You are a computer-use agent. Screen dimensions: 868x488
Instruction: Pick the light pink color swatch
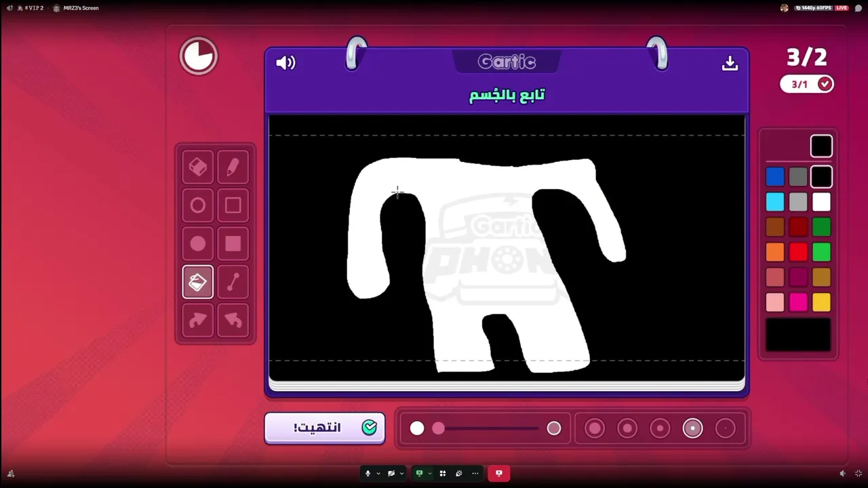click(x=775, y=302)
